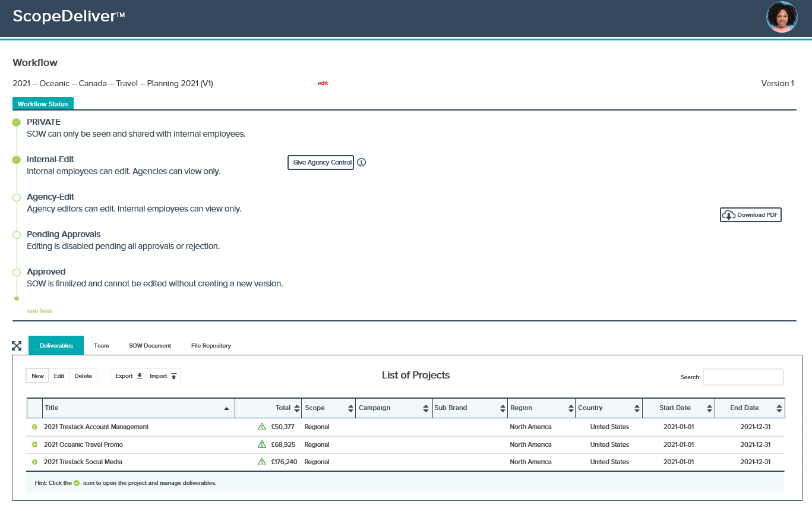Sort projects by the Title column arrow

(x=226, y=408)
